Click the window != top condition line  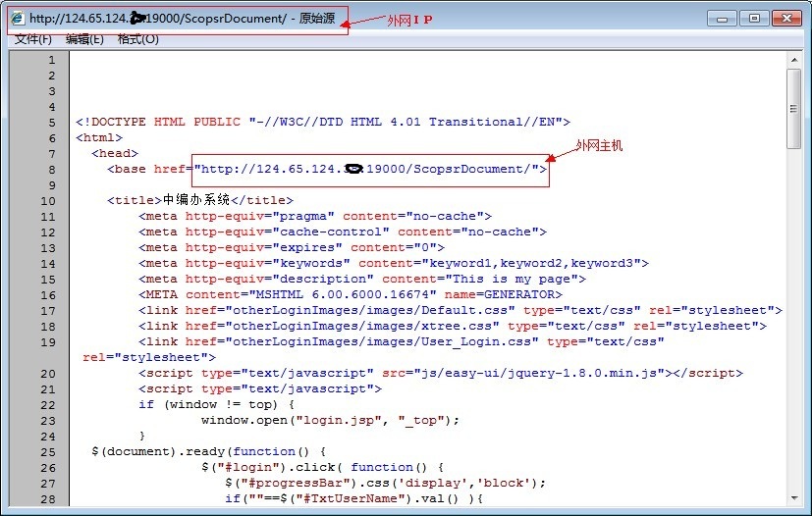click(216, 404)
